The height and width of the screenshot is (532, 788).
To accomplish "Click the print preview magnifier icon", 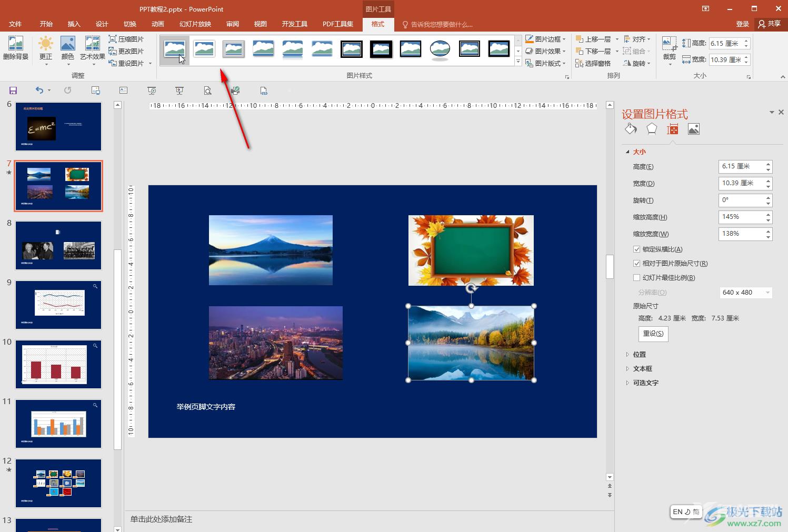I will 207,91.
